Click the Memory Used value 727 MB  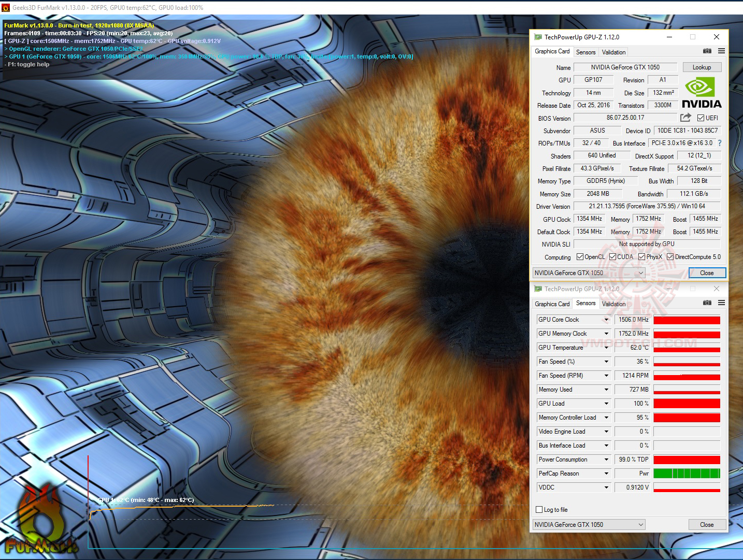(x=633, y=390)
